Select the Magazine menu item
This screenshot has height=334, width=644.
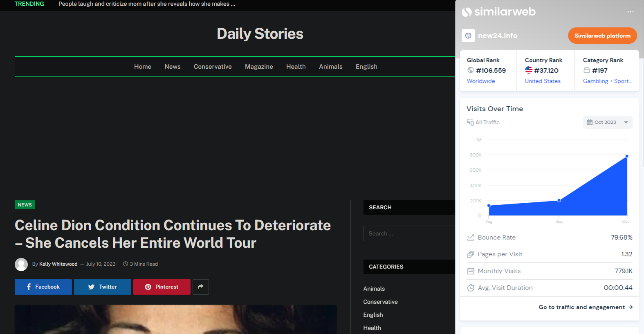pos(259,67)
